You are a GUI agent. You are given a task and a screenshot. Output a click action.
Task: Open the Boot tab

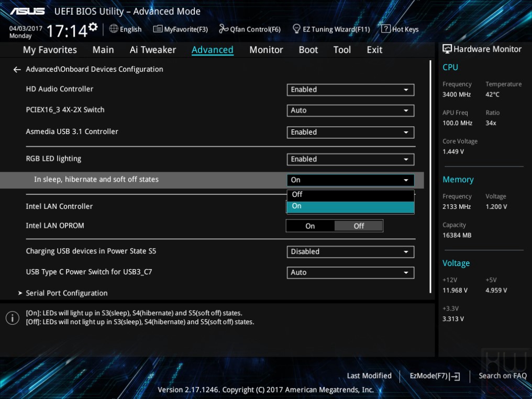pyautogui.click(x=308, y=50)
